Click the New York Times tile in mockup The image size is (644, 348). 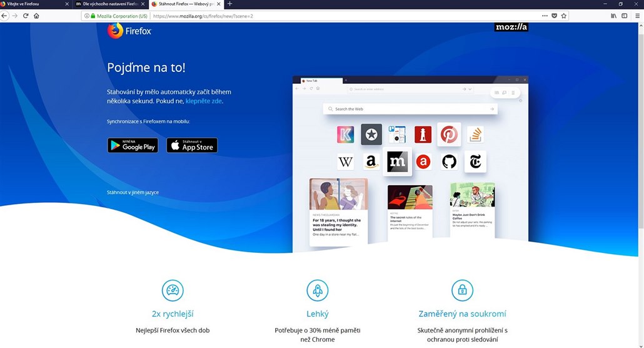point(475,161)
